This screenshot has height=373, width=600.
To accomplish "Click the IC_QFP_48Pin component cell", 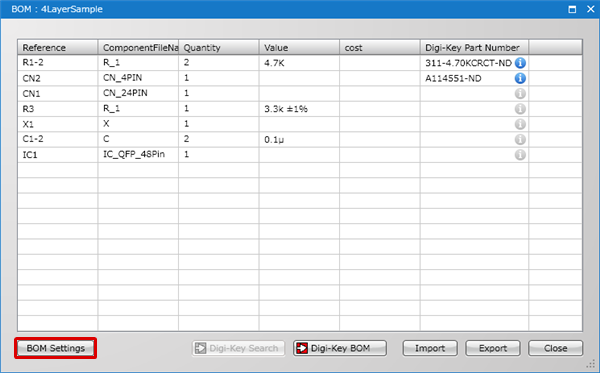I will [x=138, y=155].
